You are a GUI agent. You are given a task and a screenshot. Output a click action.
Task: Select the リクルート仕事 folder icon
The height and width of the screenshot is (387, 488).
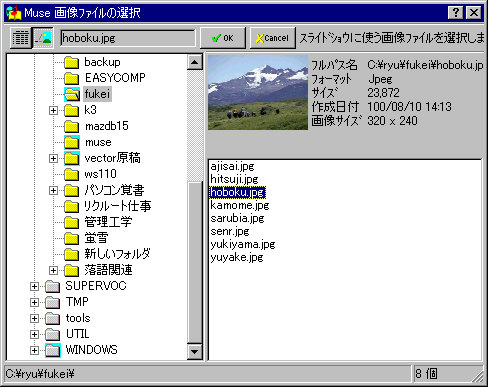point(71,206)
